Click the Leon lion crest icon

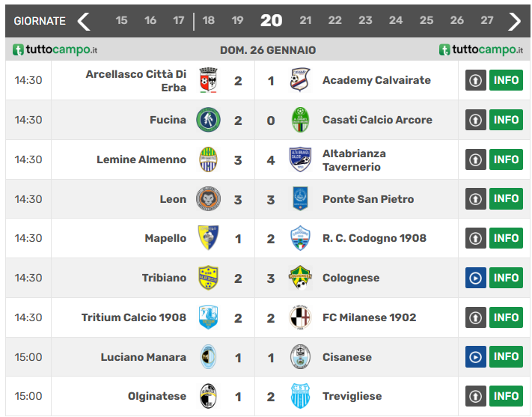click(x=208, y=199)
